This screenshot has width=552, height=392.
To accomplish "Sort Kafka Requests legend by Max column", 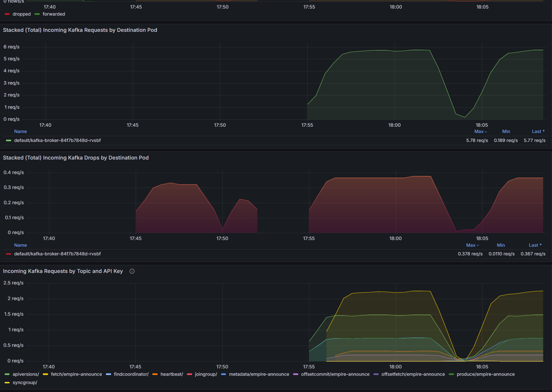I will coord(480,131).
